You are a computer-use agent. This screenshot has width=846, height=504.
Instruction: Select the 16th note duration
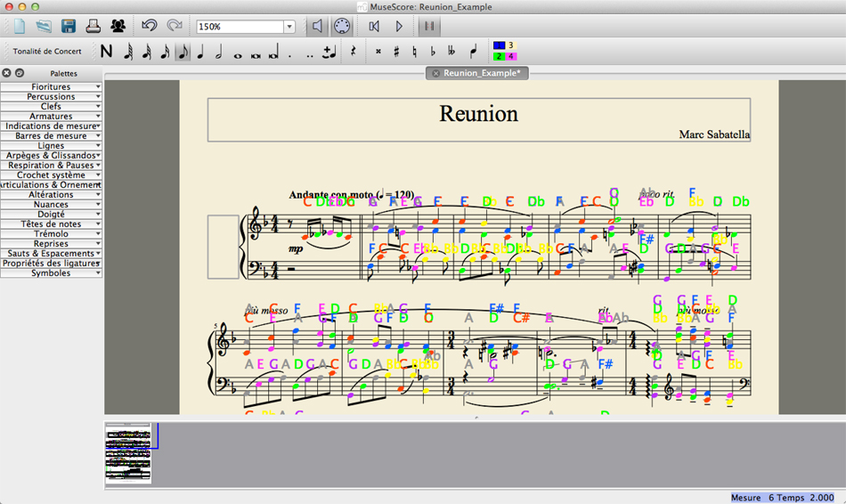pos(165,52)
